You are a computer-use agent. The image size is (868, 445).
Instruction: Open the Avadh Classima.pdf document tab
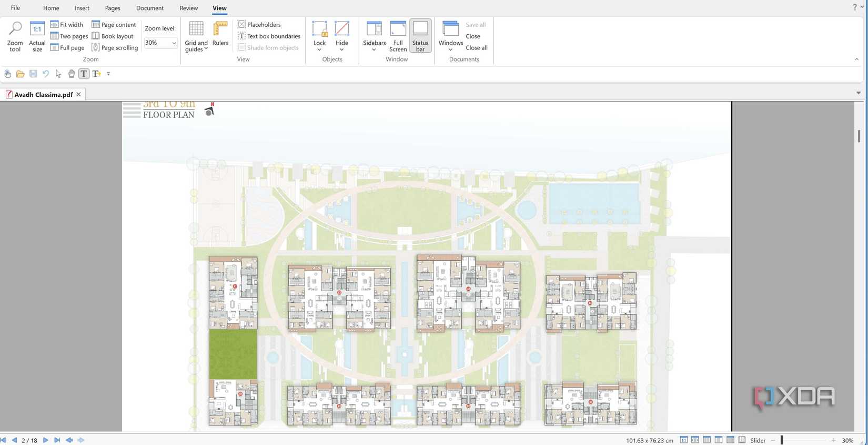43,95
